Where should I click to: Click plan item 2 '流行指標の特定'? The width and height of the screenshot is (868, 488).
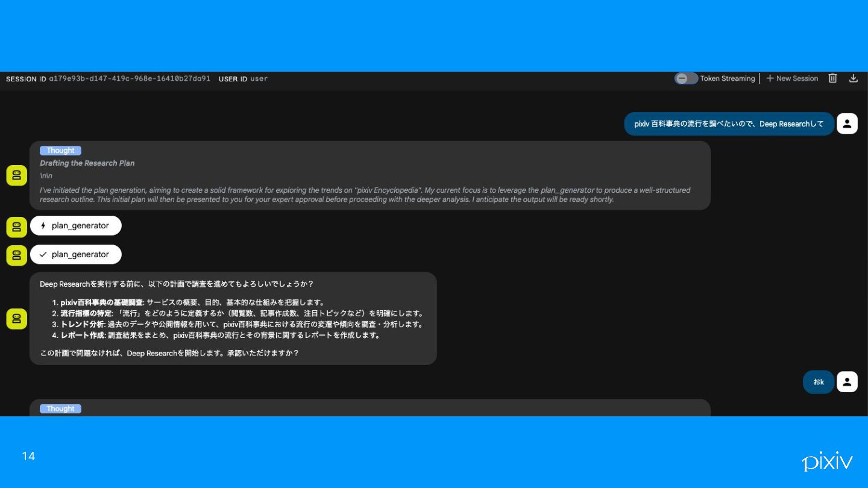[x=86, y=313]
